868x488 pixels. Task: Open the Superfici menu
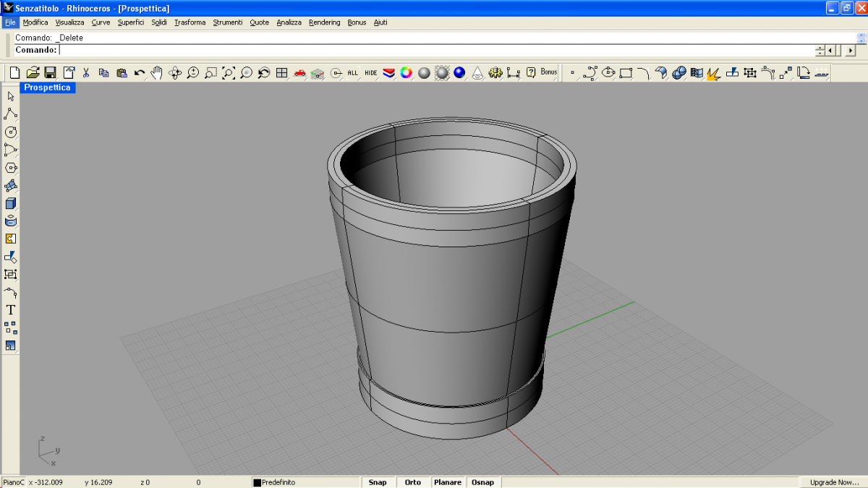click(131, 22)
